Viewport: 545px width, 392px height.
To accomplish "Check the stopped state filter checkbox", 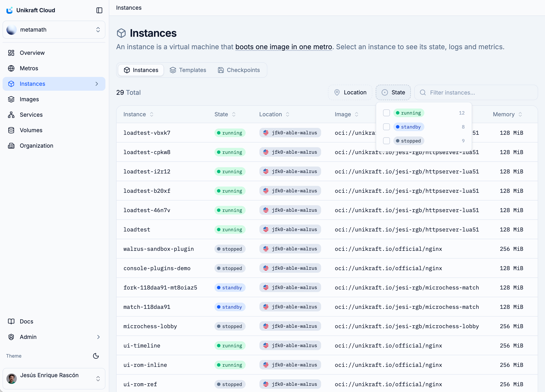I will pos(386,141).
